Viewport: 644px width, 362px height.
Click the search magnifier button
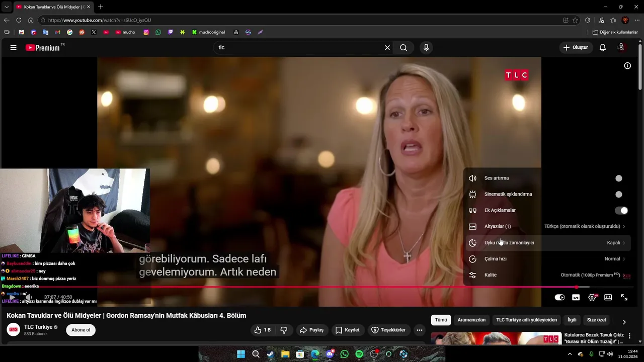(404, 48)
